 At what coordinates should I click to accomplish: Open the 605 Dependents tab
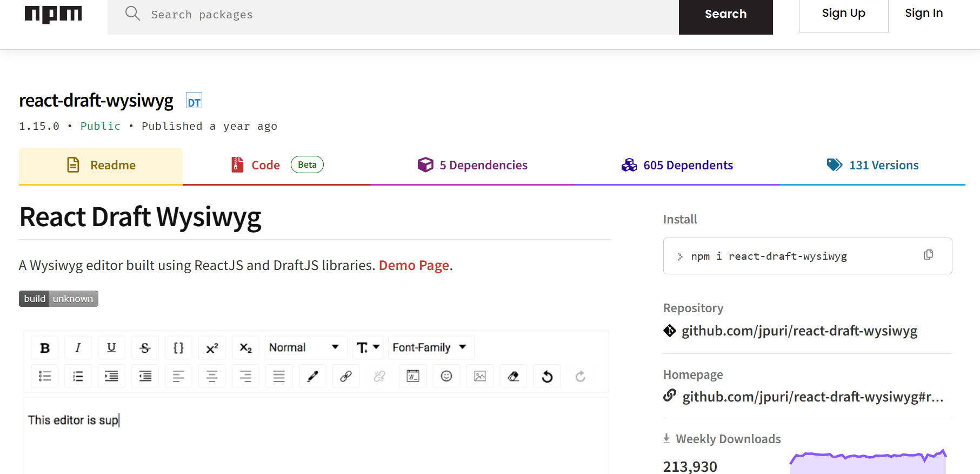677,165
